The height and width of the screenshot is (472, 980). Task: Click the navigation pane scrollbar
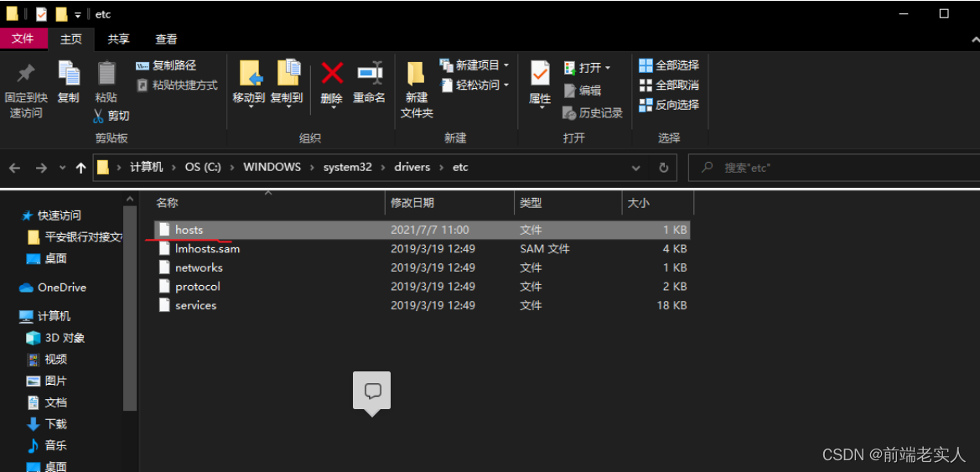point(130,308)
